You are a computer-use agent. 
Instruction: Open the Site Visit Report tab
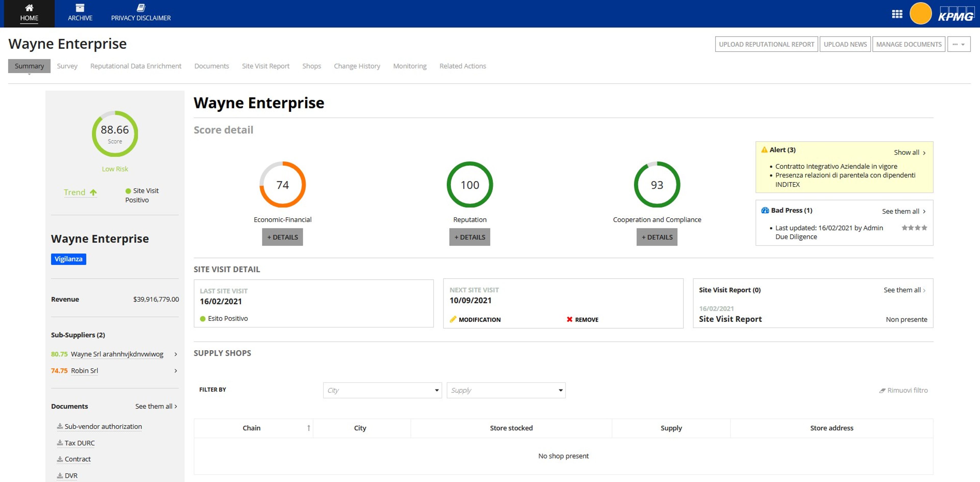pos(265,66)
